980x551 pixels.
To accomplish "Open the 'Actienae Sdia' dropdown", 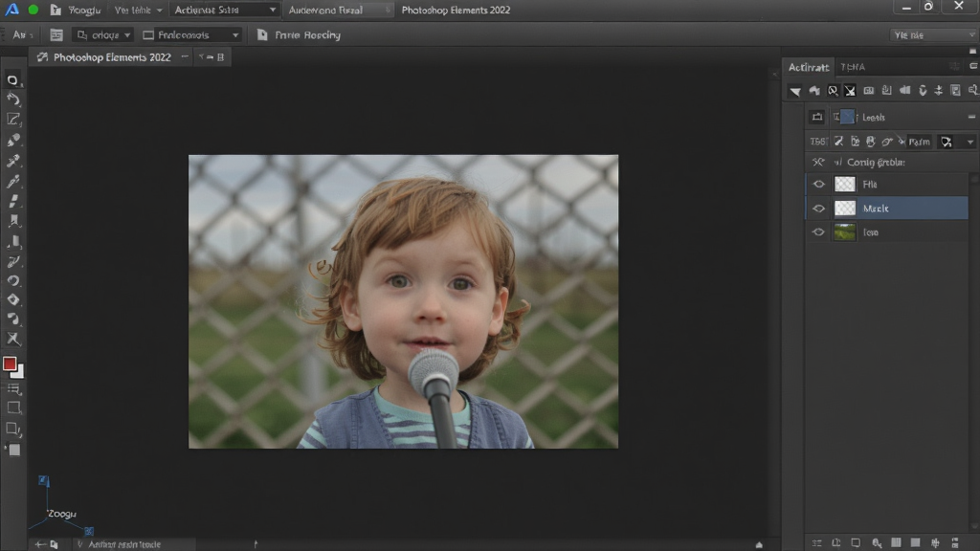I will point(226,10).
